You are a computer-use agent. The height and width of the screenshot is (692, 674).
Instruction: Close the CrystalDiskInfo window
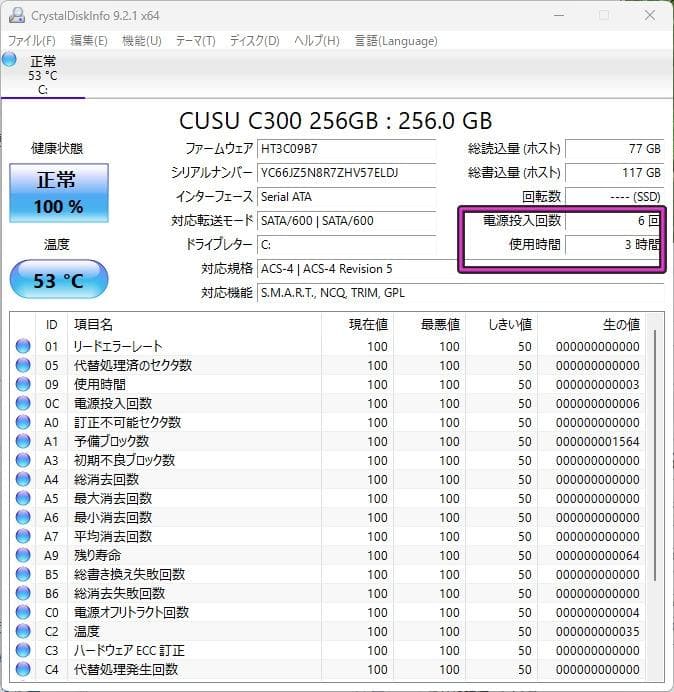650,15
